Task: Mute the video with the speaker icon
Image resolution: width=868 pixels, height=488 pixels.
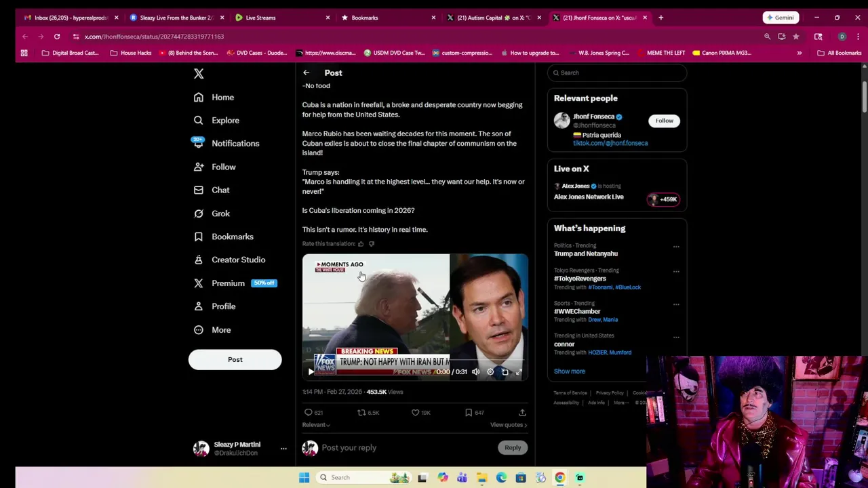Action: coord(476,371)
